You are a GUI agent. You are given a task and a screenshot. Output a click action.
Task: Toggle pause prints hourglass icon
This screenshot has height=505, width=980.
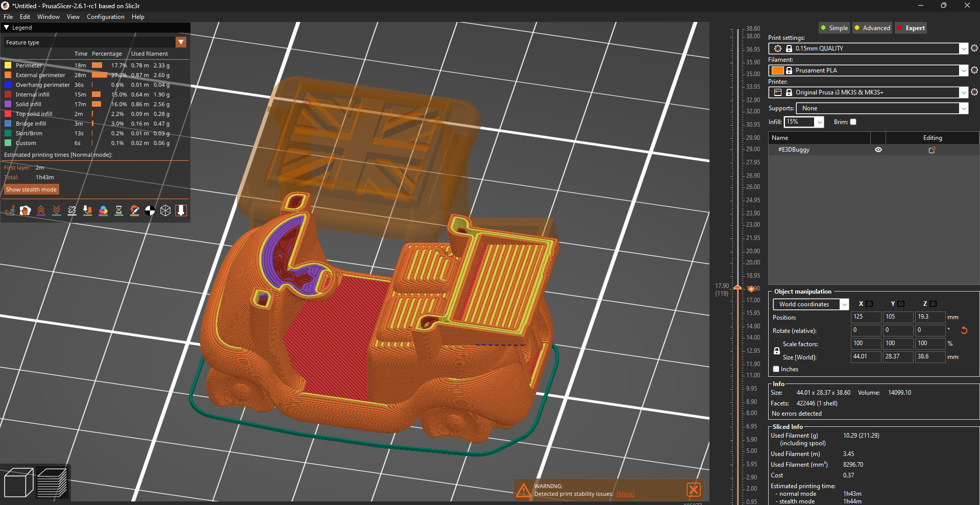tap(119, 210)
